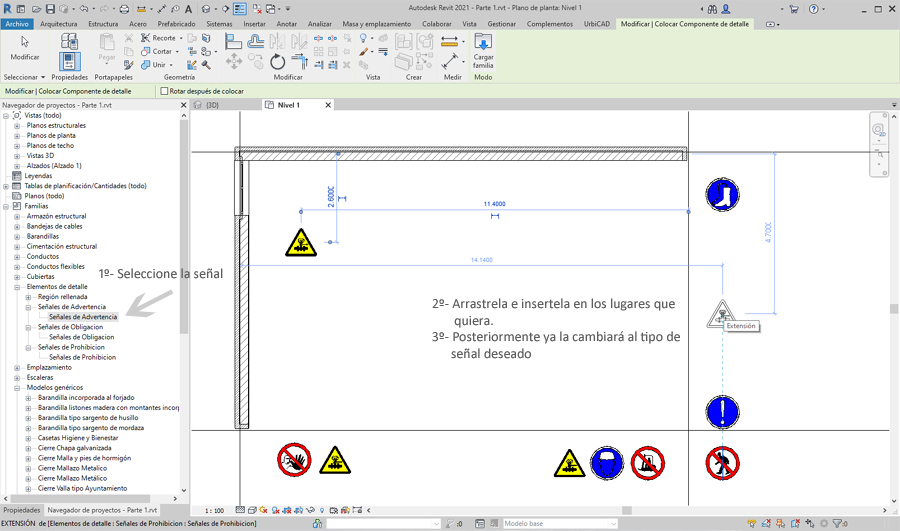Click the Cargar familia button
The height and width of the screenshot is (531, 900).
(x=483, y=50)
